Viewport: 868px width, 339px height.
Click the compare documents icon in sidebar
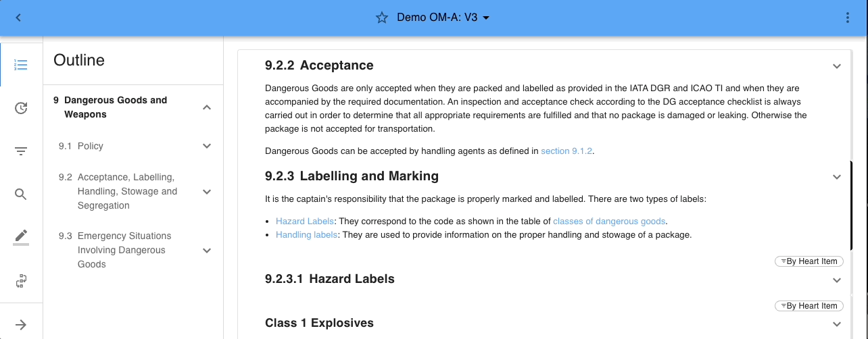[21, 281]
